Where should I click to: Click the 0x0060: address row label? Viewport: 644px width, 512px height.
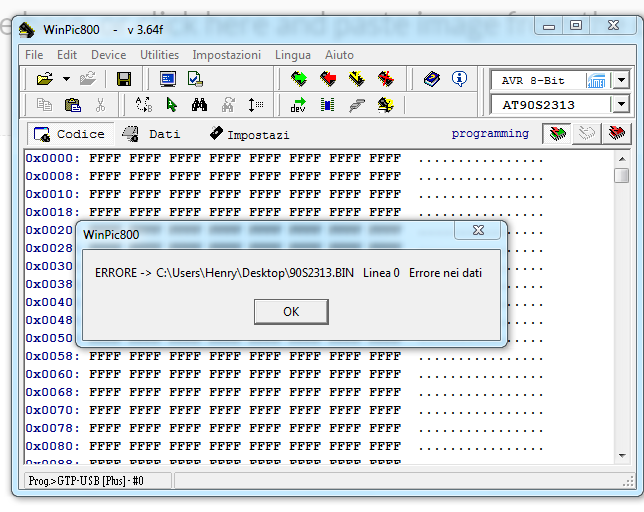coord(53,374)
